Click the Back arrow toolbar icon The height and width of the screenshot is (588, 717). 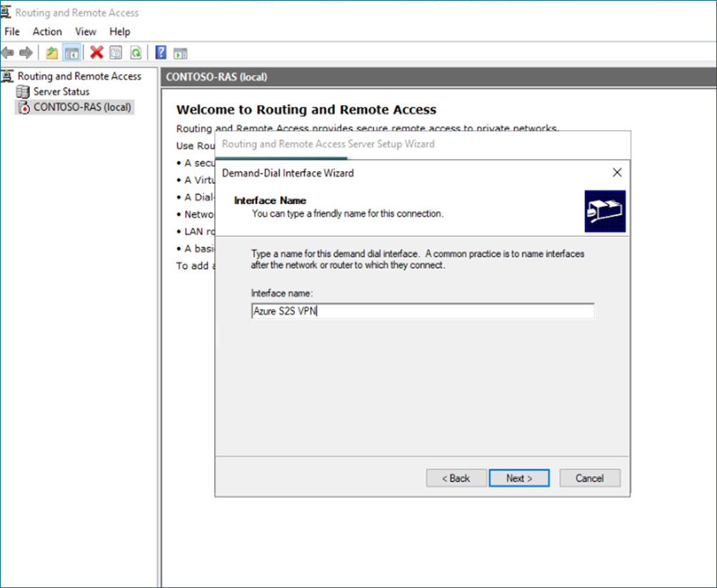tap(8, 53)
